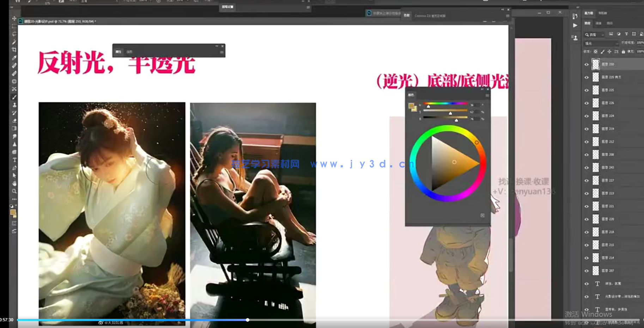Select the Crop tool

14,50
